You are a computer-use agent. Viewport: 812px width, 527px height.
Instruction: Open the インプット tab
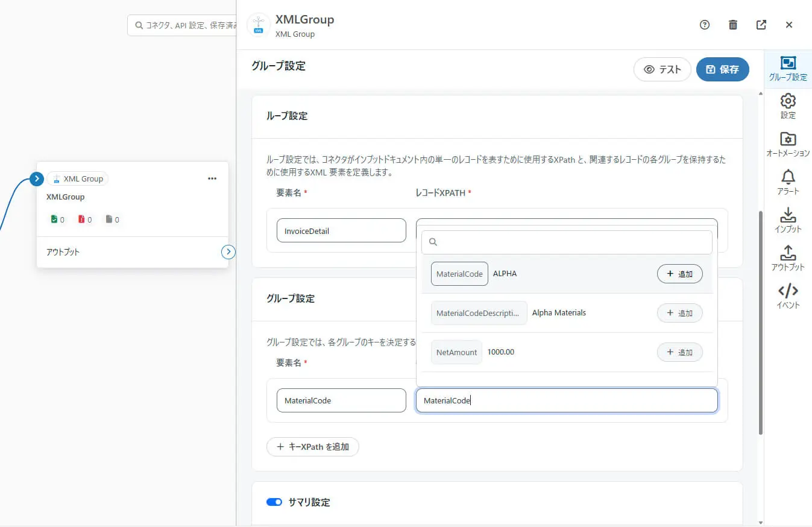click(788, 221)
